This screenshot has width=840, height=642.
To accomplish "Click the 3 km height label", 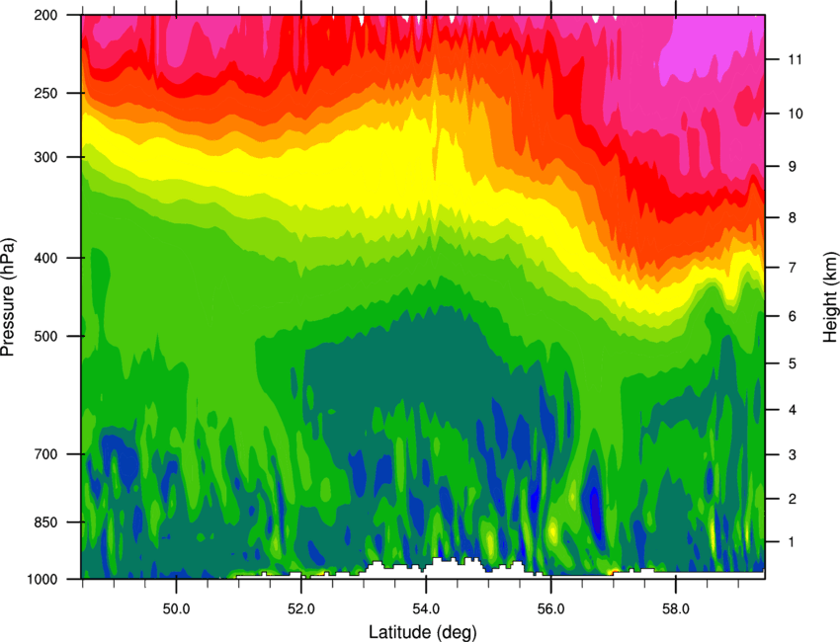I will [793, 455].
